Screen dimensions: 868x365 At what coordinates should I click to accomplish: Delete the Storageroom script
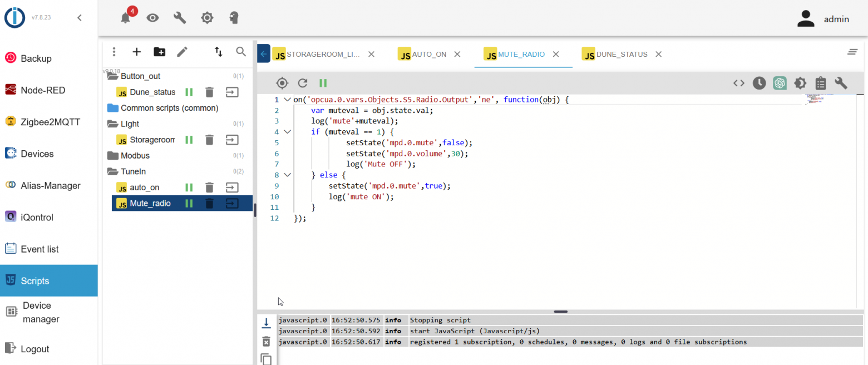209,140
